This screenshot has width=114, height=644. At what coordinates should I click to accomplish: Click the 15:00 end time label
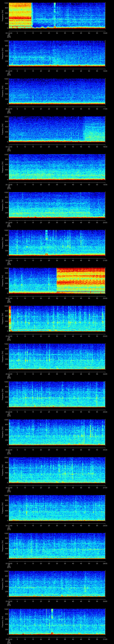105,33
